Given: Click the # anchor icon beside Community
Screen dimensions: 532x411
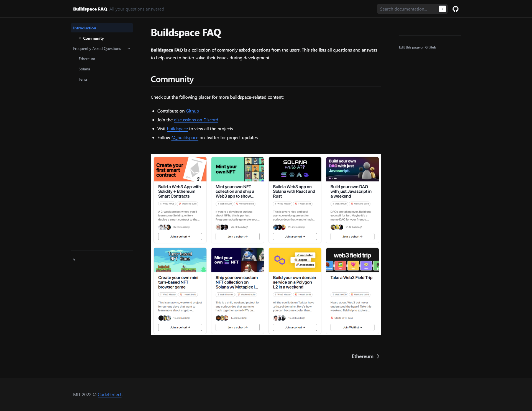Looking at the screenshot, I should (80, 38).
